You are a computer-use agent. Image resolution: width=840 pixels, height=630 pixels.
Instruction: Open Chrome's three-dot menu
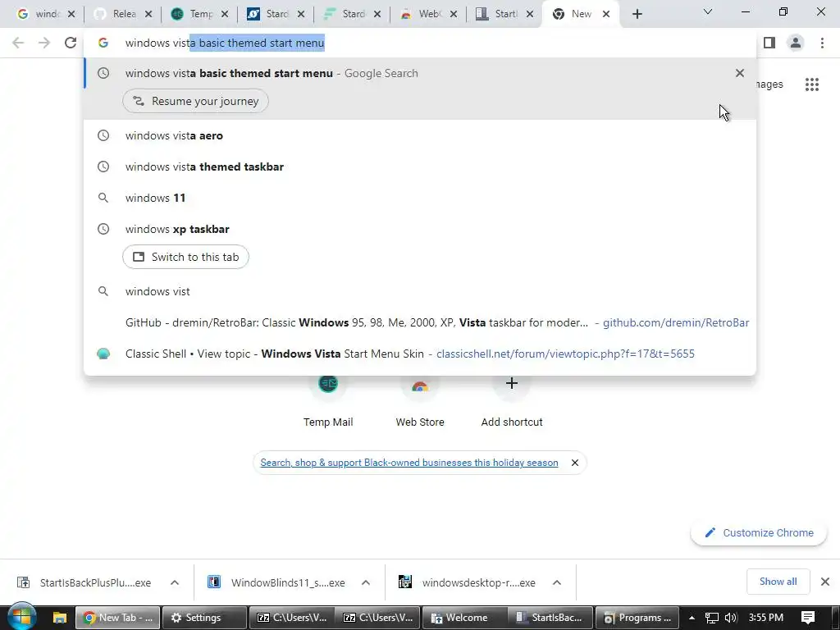coord(822,43)
